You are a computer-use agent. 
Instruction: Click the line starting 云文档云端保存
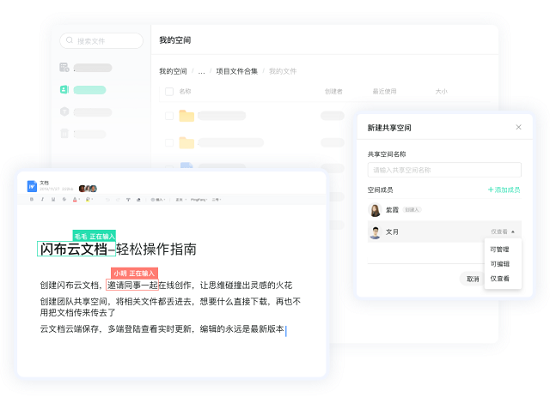click(162, 329)
